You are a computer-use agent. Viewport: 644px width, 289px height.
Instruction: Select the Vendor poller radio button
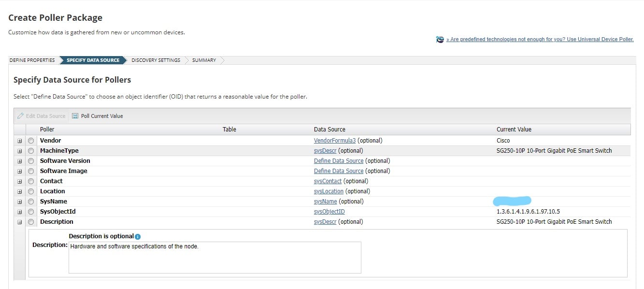point(31,141)
